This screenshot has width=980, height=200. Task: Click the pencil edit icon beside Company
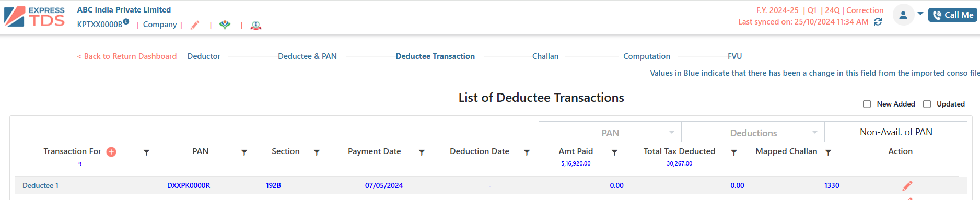click(195, 25)
